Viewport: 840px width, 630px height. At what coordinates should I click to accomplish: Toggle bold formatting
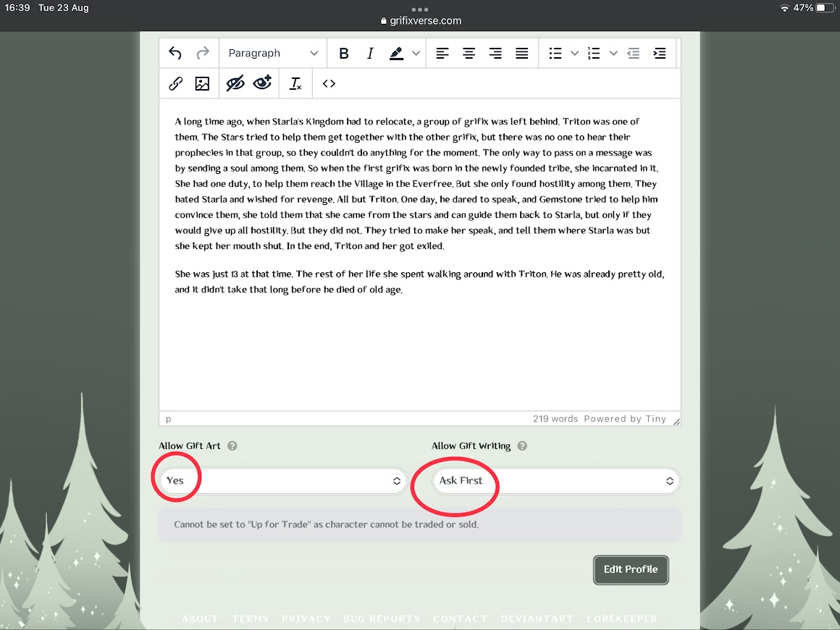tap(344, 53)
